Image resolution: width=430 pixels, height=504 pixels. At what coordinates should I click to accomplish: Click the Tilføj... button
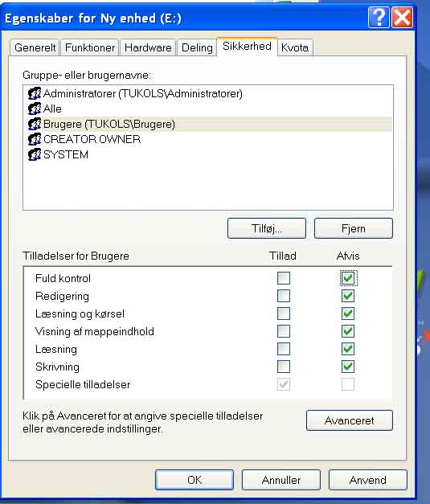pos(266,228)
